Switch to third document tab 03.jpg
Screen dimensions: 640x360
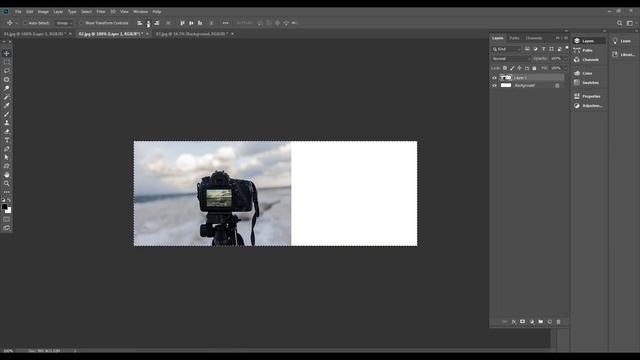tap(192, 34)
